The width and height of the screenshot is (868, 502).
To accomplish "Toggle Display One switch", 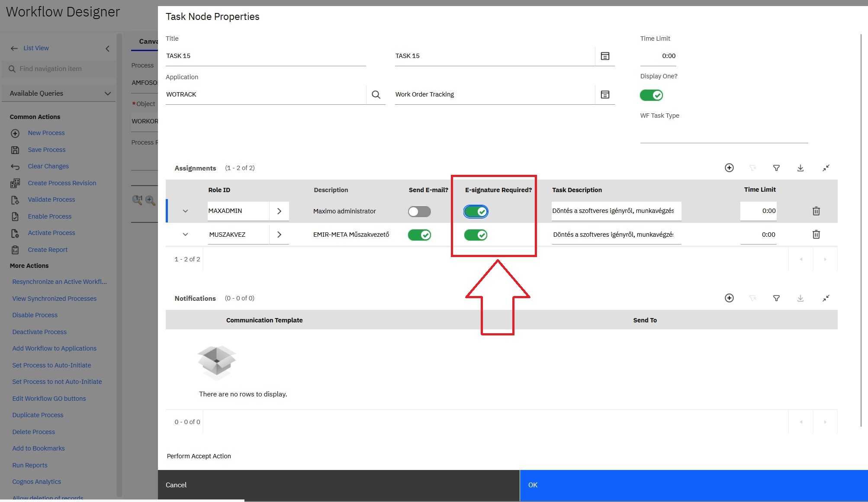I will click(x=651, y=95).
